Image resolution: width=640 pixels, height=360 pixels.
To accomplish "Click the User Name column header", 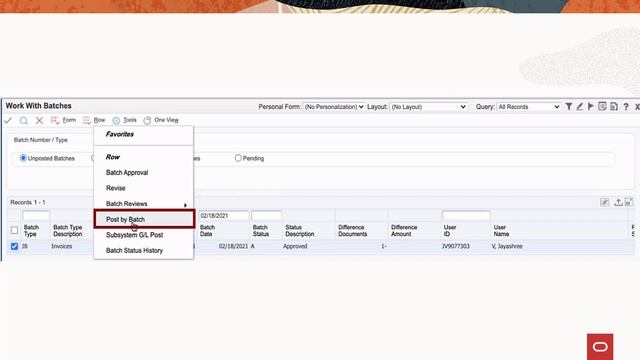I will (x=501, y=231).
